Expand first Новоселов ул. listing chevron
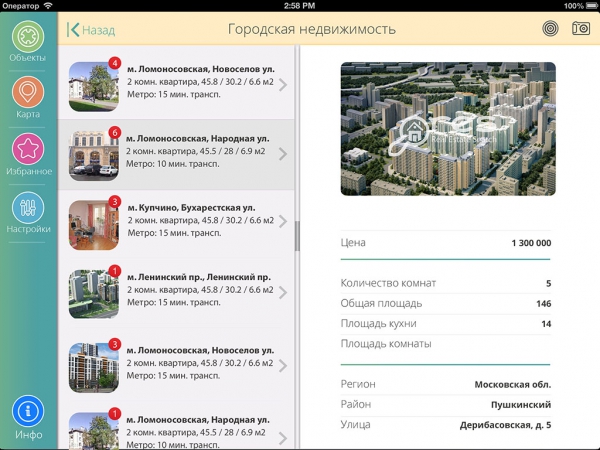Viewport: 600px width, 450px height. [283, 85]
